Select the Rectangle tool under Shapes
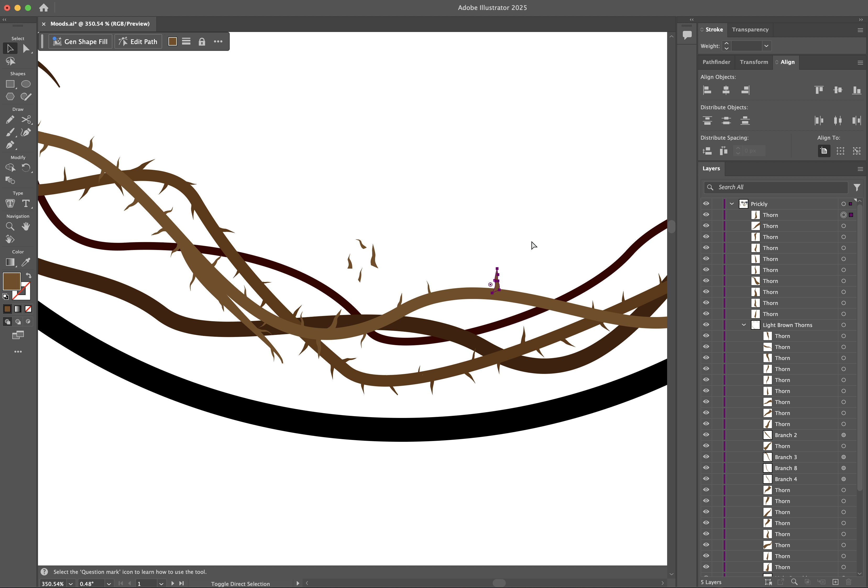Viewport: 868px width, 588px height. click(10, 84)
